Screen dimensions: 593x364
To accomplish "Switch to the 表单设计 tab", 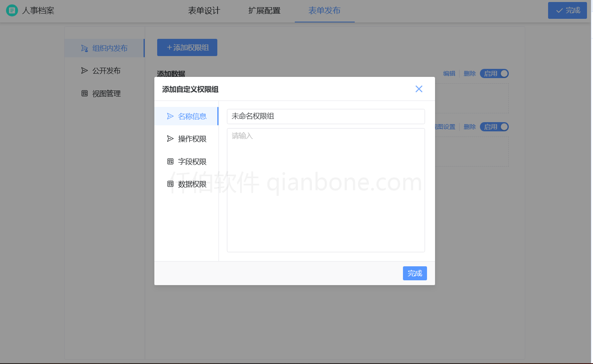I will pyautogui.click(x=204, y=10).
